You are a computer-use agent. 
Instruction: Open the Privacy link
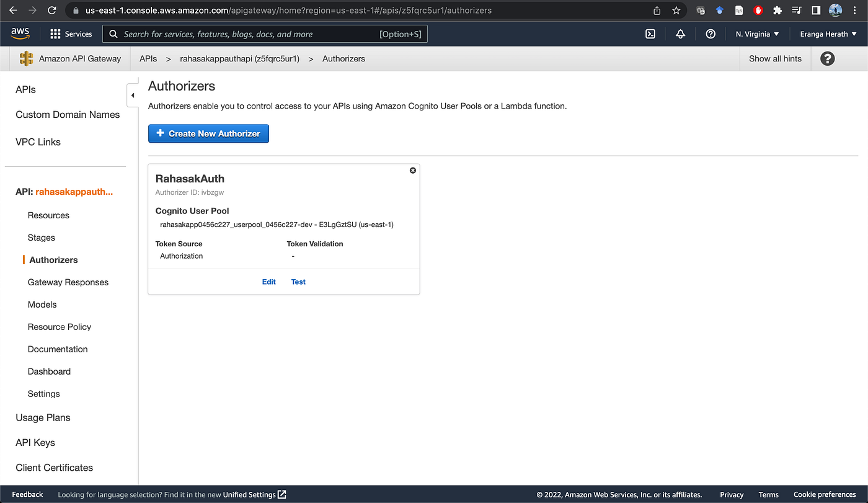click(732, 494)
